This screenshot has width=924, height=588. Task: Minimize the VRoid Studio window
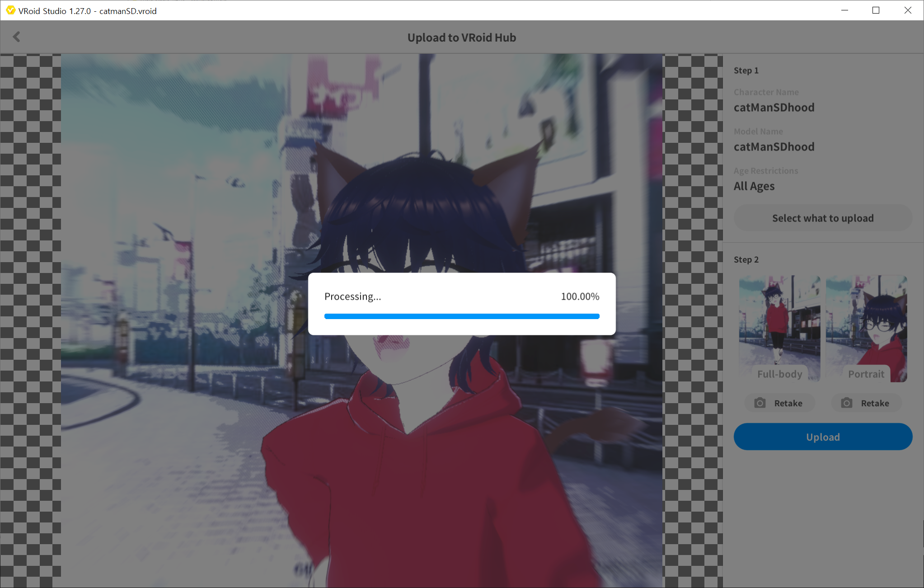844,10
